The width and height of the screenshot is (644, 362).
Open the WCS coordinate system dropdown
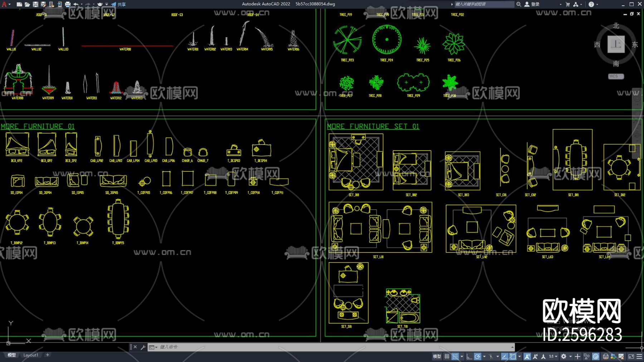[x=616, y=76]
